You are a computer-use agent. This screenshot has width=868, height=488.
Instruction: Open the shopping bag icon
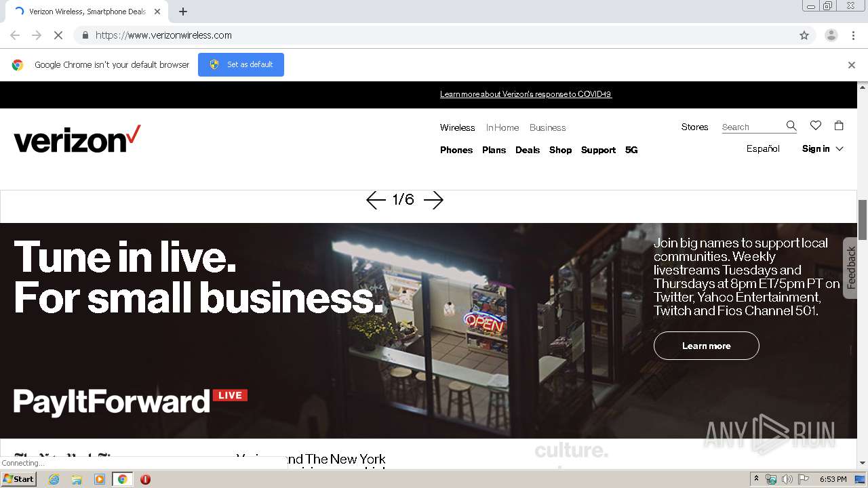pyautogui.click(x=839, y=125)
